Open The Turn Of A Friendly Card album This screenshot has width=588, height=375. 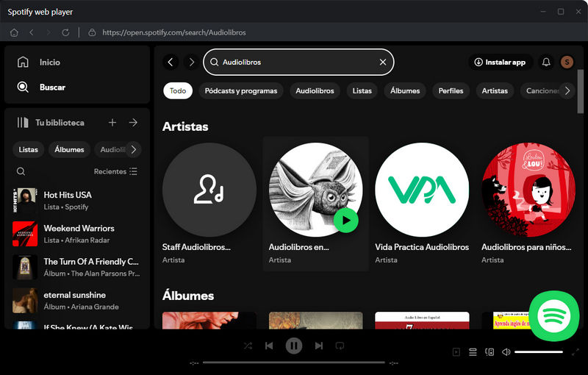(77, 268)
